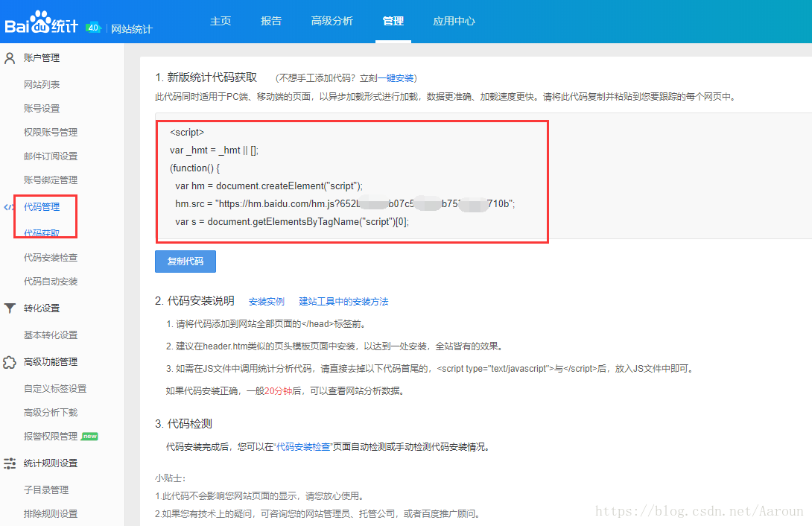Click the hm.src URL code line
Image resolution: width=812 pixels, height=526 pixels.
345,204
